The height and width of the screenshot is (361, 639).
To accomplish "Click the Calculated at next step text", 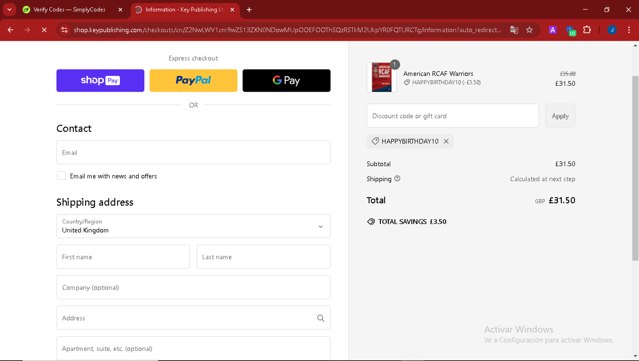I will [542, 179].
